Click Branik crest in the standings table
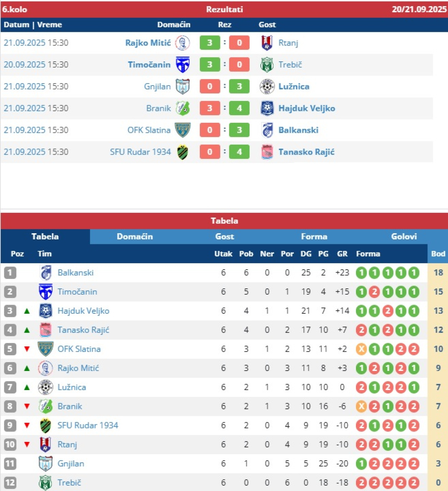Screen dimensions: 448x491 pyautogui.click(x=46, y=406)
